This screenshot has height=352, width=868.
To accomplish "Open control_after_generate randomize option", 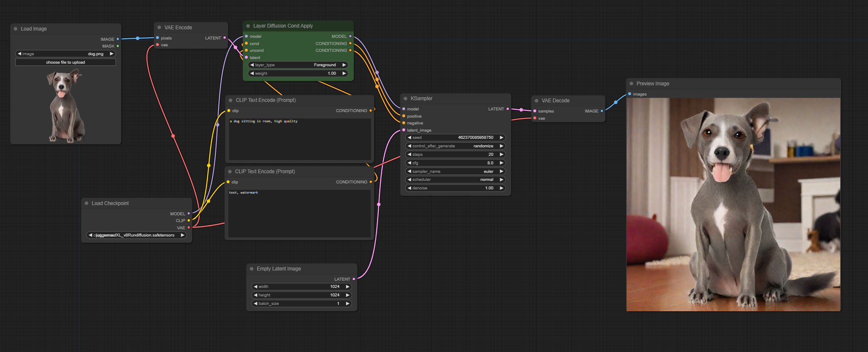I will pos(455,146).
